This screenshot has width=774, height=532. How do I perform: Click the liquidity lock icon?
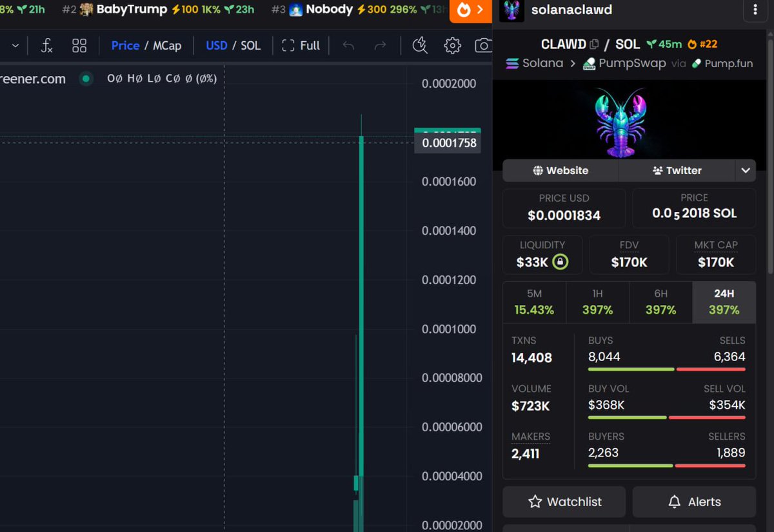click(x=561, y=261)
